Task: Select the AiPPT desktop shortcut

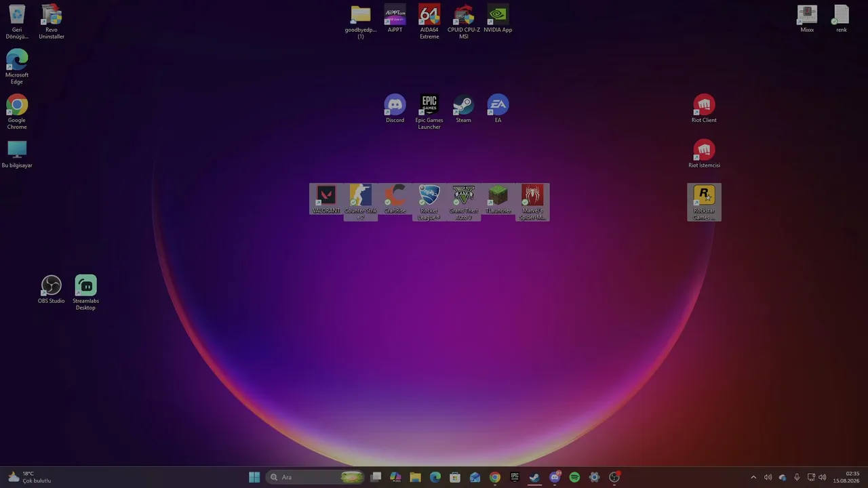Action: point(395,19)
